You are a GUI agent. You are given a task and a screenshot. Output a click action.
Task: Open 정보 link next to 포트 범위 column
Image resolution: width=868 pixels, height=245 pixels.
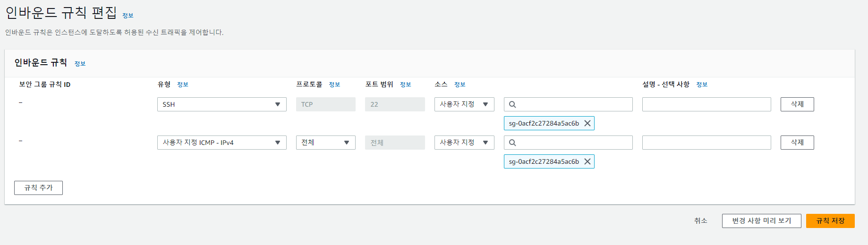(x=406, y=84)
